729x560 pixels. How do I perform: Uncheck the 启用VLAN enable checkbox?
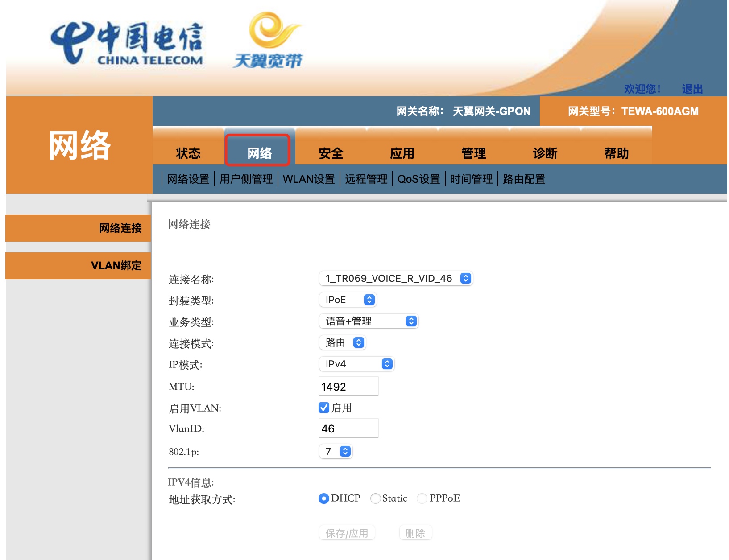point(323,407)
